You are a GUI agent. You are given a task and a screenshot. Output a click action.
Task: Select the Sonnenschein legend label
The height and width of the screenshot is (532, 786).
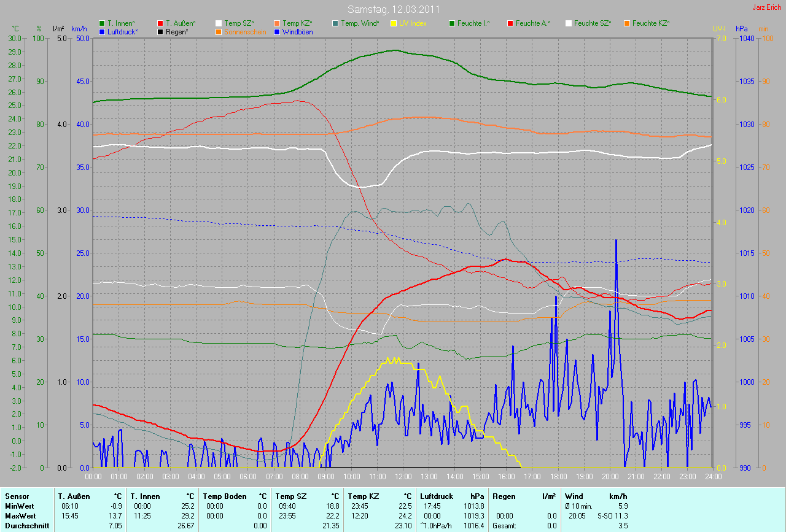[x=245, y=31]
